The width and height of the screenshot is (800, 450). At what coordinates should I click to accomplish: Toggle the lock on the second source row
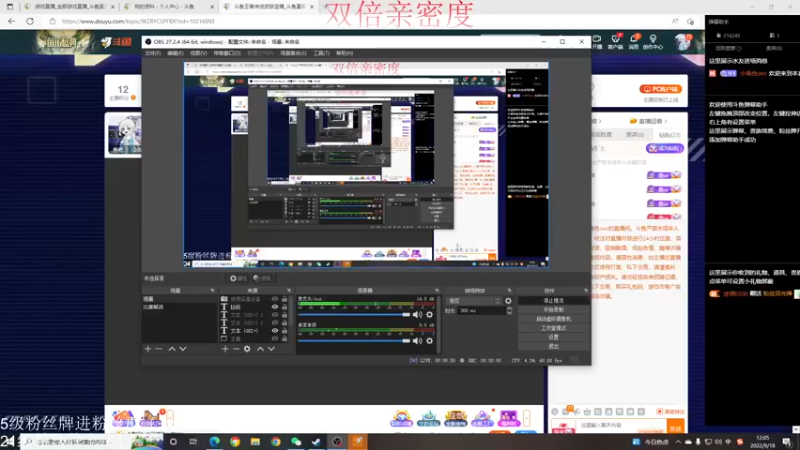point(284,307)
